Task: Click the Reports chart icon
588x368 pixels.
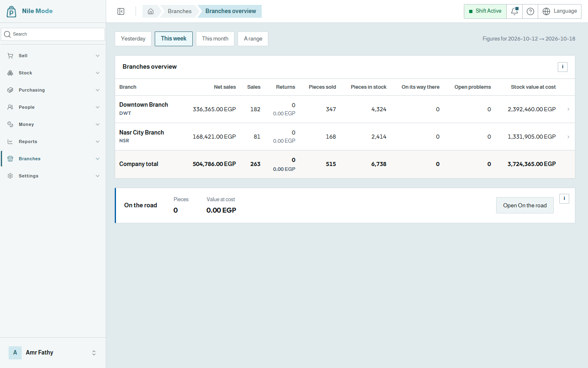Action: [10, 141]
